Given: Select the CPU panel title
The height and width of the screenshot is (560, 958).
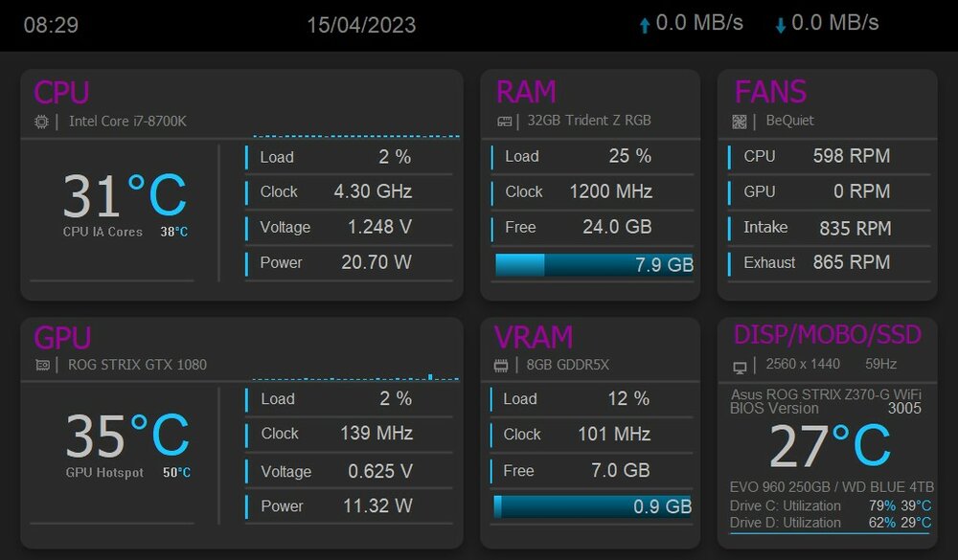Looking at the screenshot, I should click(61, 93).
